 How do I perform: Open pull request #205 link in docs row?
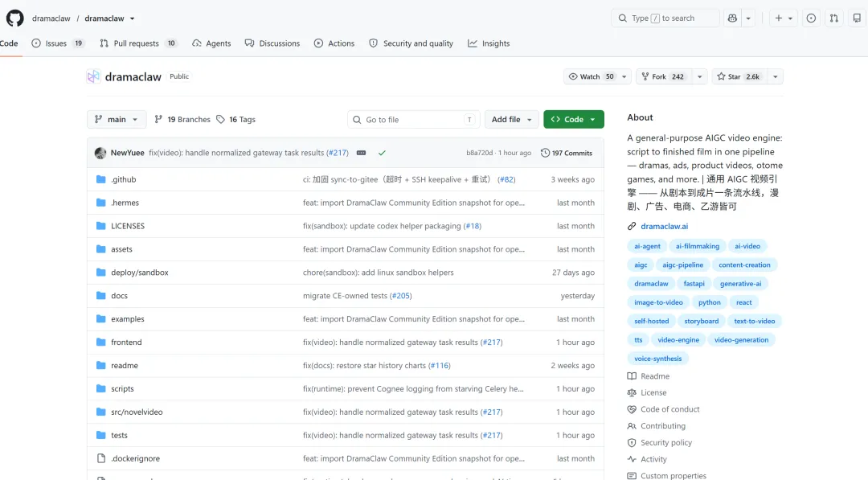point(401,296)
